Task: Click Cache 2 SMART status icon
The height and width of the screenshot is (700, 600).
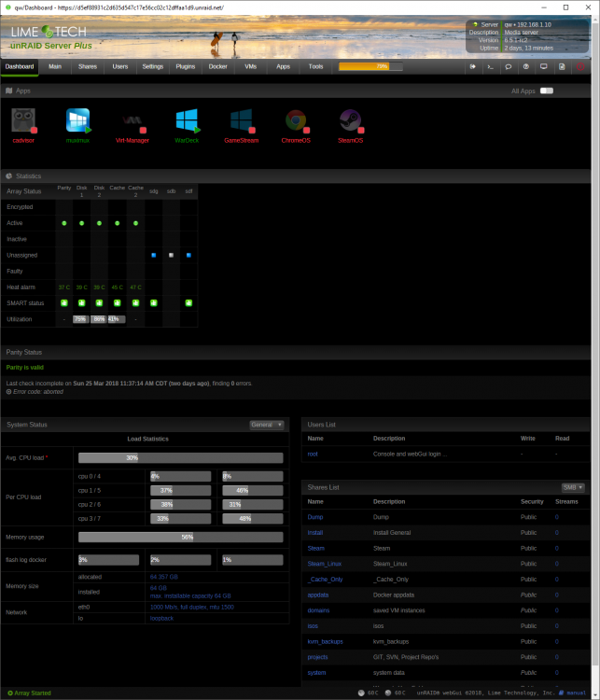Action: pos(135,303)
